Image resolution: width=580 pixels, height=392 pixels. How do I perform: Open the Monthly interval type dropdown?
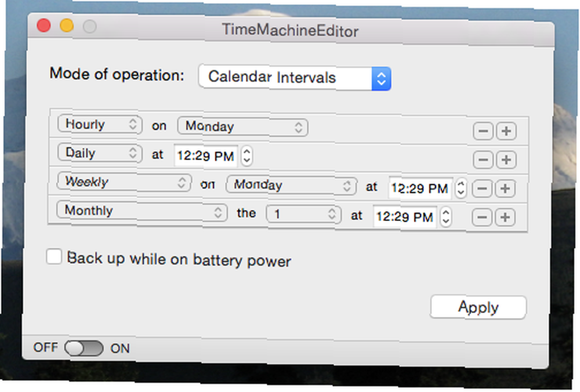tap(142, 211)
